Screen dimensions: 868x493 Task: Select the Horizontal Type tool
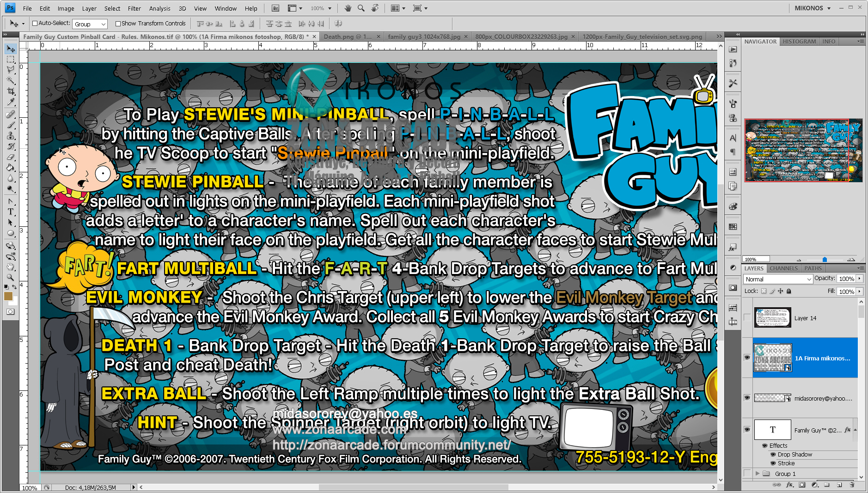(11, 212)
